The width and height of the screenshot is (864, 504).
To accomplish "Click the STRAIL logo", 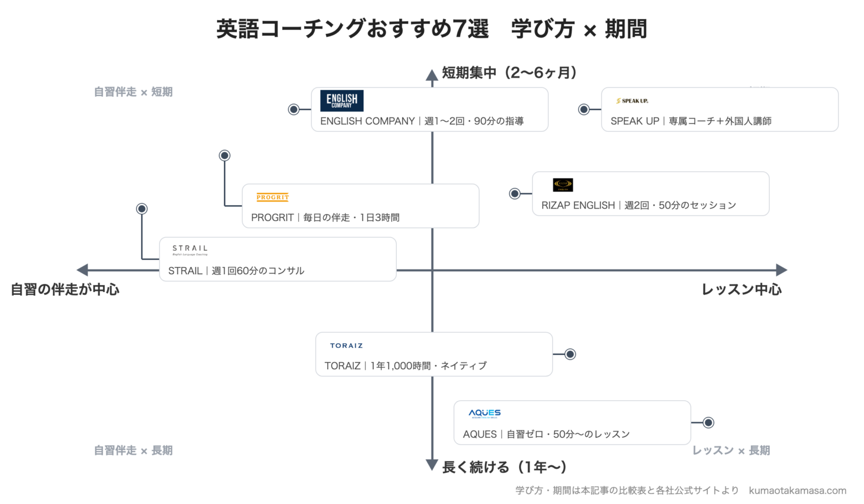I will tap(190, 250).
